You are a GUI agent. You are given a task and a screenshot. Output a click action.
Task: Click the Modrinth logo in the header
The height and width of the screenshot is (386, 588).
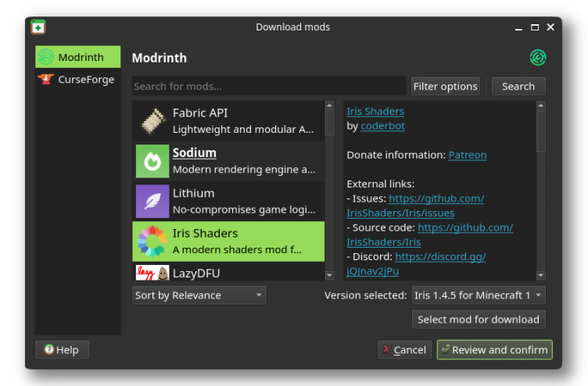click(x=537, y=58)
